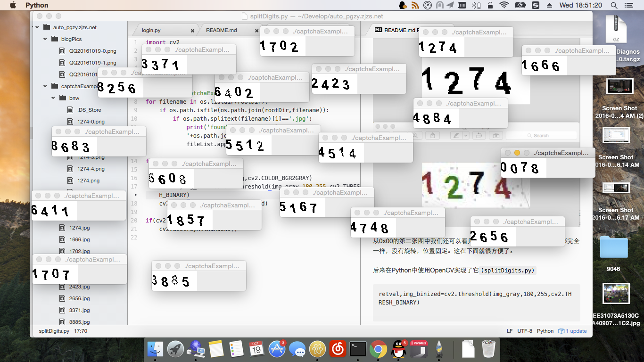Open Terminal from the dock
644x362 pixels.
tap(358, 349)
